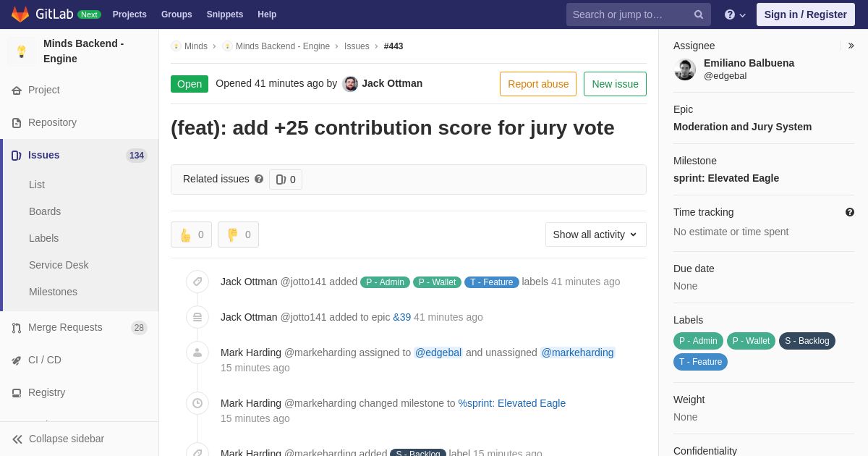Screen dimensions: 868x456
Task: Click the Related issues help icon
Action: pyautogui.click(x=259, y=179)
